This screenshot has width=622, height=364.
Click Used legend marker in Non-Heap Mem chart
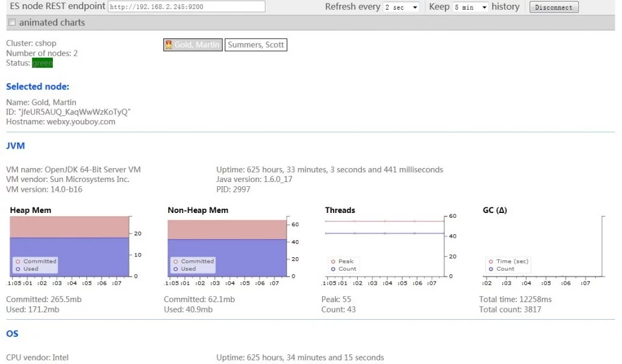click(176, 269)
